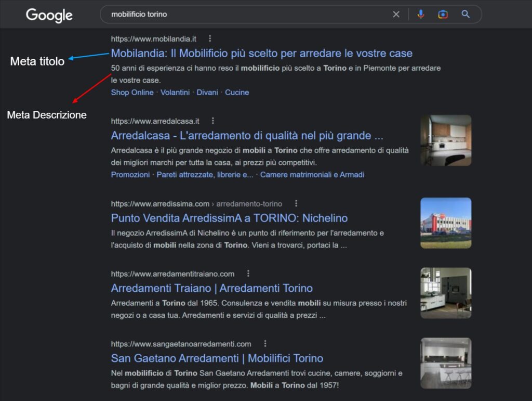The height and width of the screenshot is (401, 532).
Task: Follow the Shop Online sitelink
Action: 132,93
